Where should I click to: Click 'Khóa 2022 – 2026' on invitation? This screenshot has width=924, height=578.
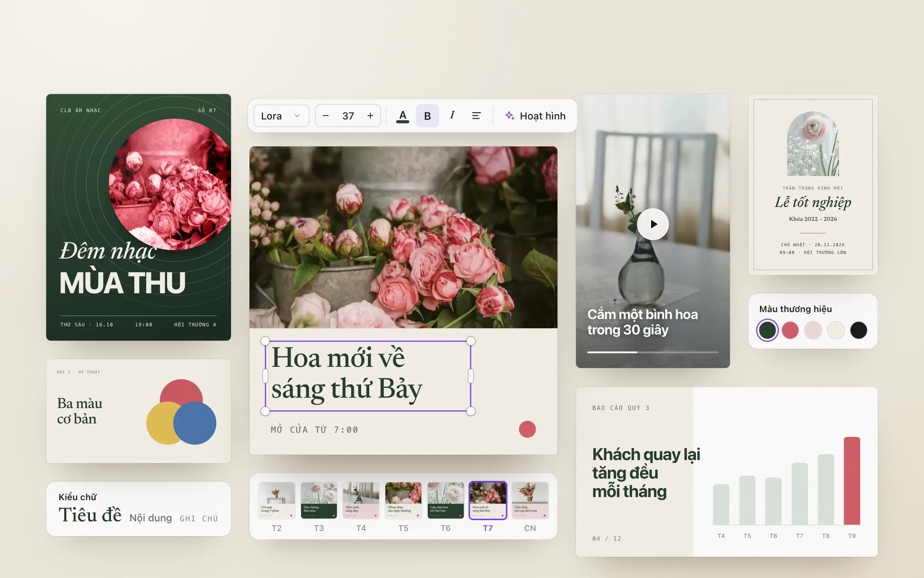813,219
